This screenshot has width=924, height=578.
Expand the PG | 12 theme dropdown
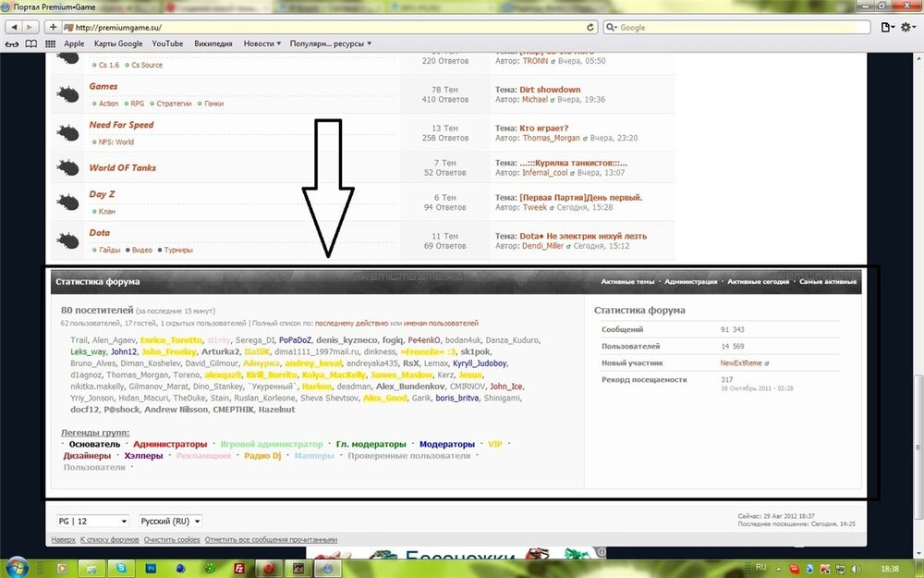click(92, 521)
